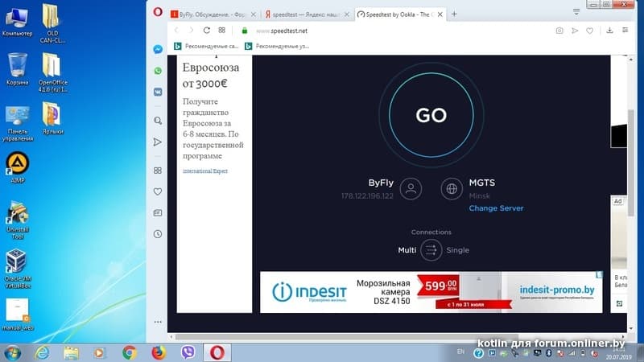Image resolution: width=644 pixels, height=362 pixels.
Task: Select Корзина recycle bin icon
Action: tap(17, 69)
